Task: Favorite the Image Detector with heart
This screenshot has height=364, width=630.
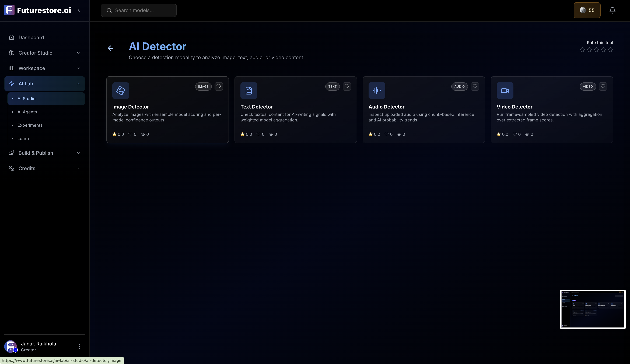Action: coord(219,86)
